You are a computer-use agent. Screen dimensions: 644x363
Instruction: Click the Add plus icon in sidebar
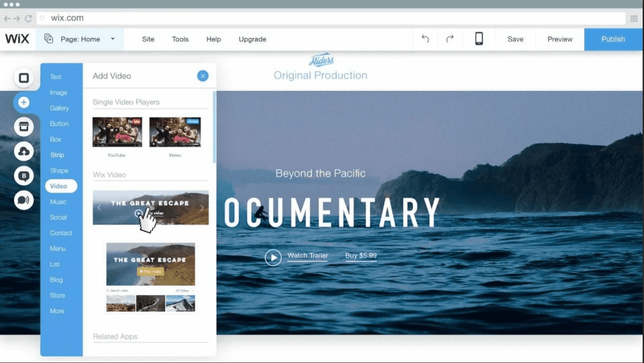click(x=24, y=102)
